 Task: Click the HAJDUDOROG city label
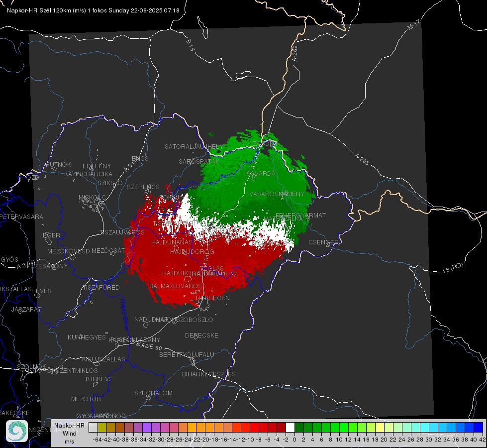coord(192,252)
